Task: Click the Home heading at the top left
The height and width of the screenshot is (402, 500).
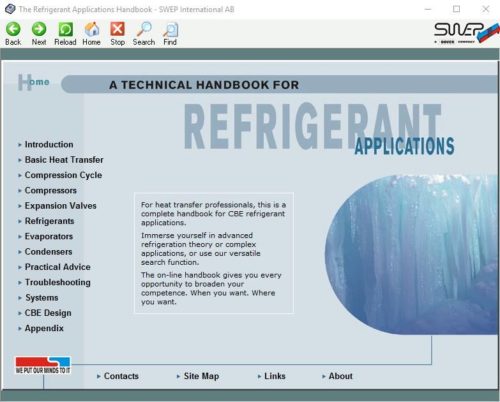Action: point(34,82)
